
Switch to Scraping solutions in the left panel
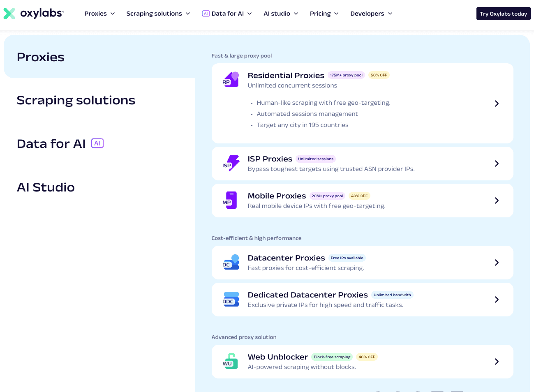(x=76, y=100)
